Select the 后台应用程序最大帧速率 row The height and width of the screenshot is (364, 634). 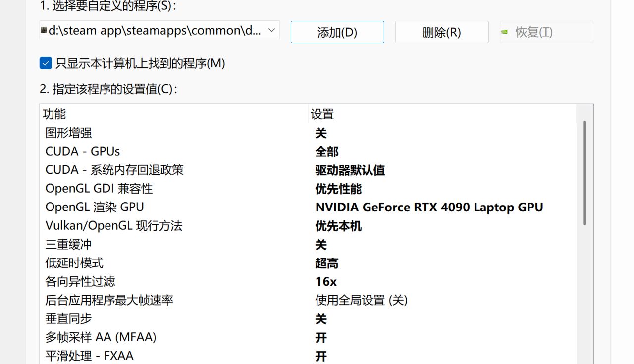(308, 300)
